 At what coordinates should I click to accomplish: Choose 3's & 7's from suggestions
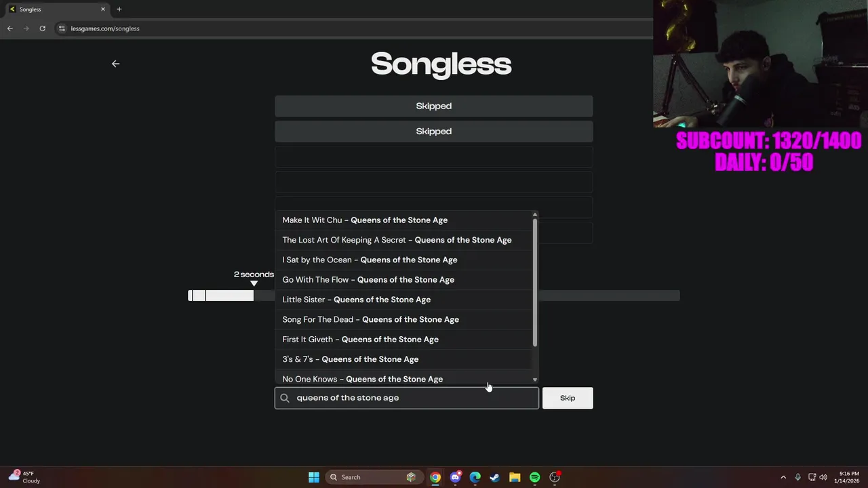[404, 359]
